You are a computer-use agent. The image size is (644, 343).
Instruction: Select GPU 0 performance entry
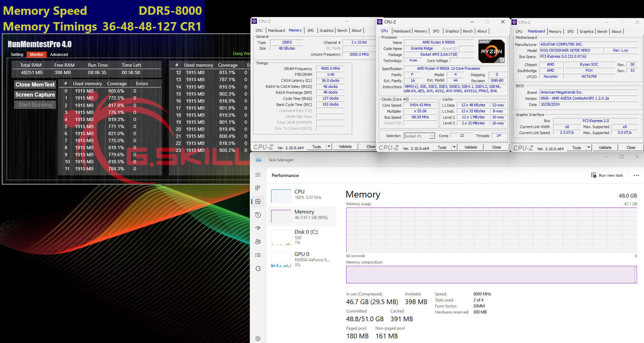click(x=302, y=259)
